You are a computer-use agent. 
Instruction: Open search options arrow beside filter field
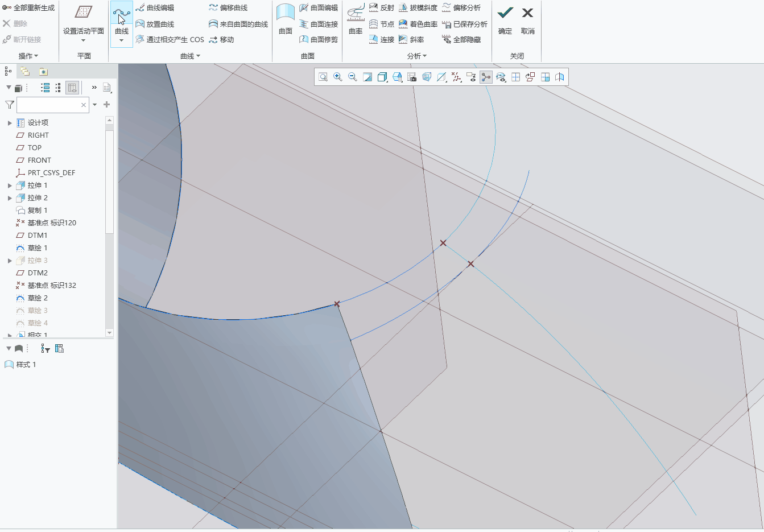pyautogui.click(x=94, y=105)
